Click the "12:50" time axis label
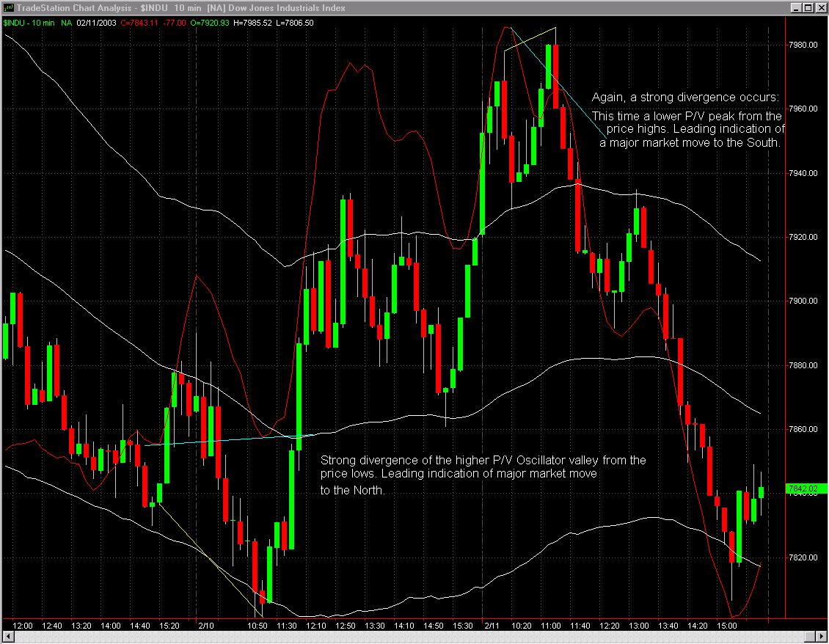Image resolution: width=829 pixels, height=644 pixels. (x=346, y=626)
